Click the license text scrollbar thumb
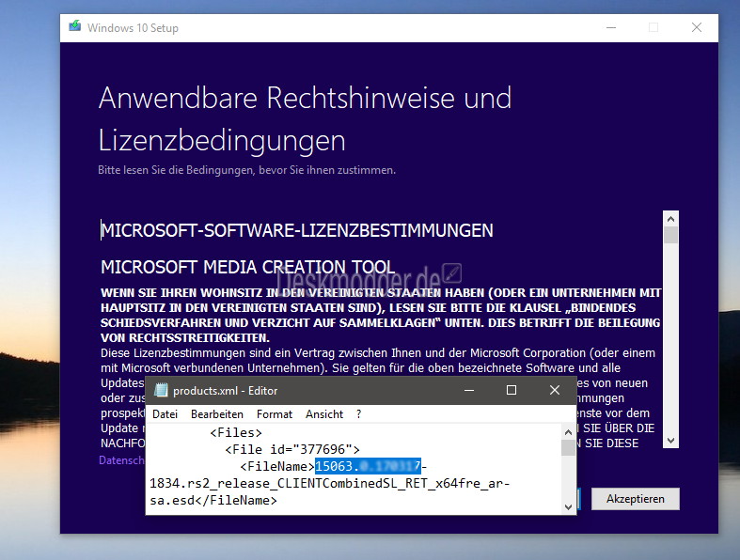 pyautogui.click(x=670, y=235)
